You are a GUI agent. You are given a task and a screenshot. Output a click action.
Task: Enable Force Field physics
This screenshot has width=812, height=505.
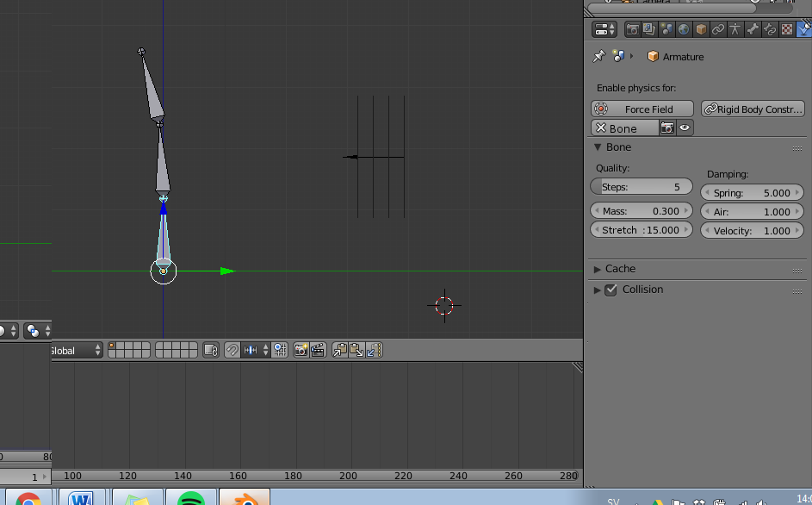[x=642, y=109]
